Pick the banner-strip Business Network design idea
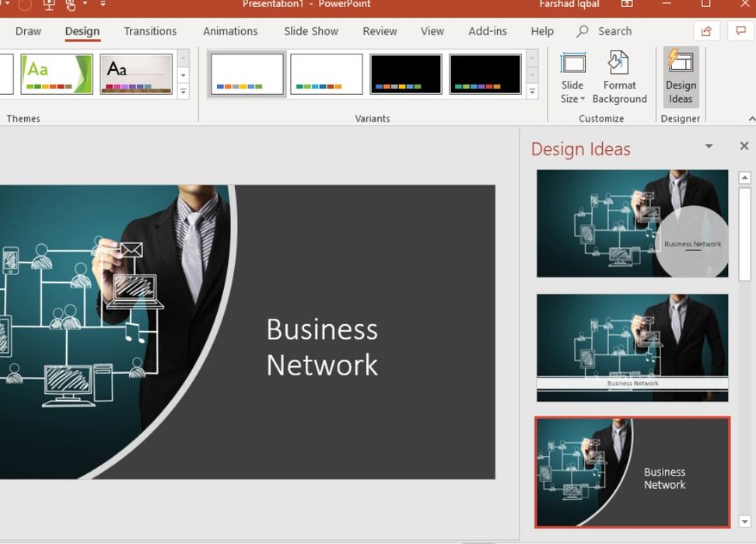 coord(632,348)
